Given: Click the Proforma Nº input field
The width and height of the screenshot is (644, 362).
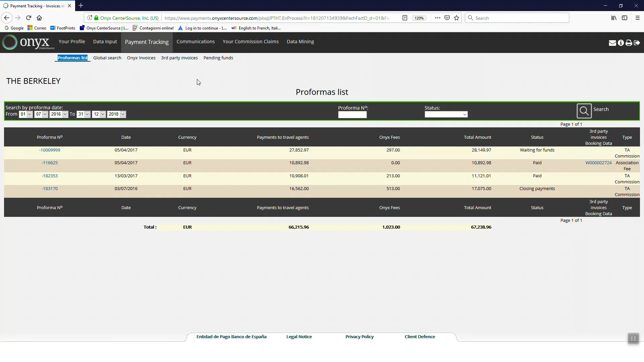Looking at the screenshot, I should [352, 115].
